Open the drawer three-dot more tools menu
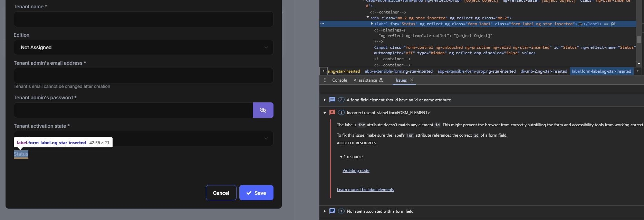 click(325, 80)
